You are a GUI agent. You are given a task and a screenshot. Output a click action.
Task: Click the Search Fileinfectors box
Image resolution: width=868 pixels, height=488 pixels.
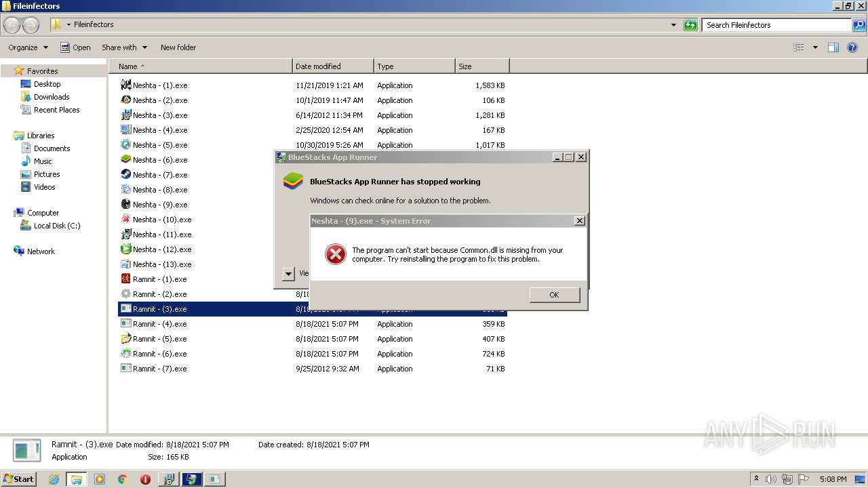click(x=776, y=25)
